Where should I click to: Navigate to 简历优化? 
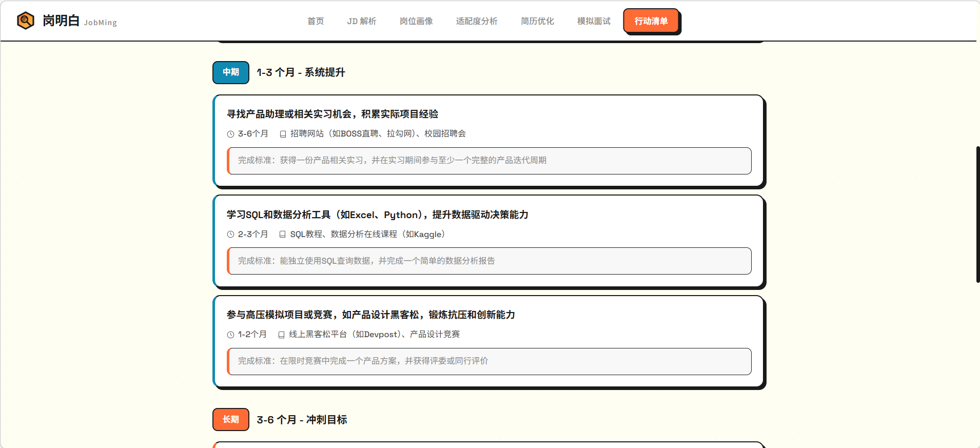tap(537, 21)
